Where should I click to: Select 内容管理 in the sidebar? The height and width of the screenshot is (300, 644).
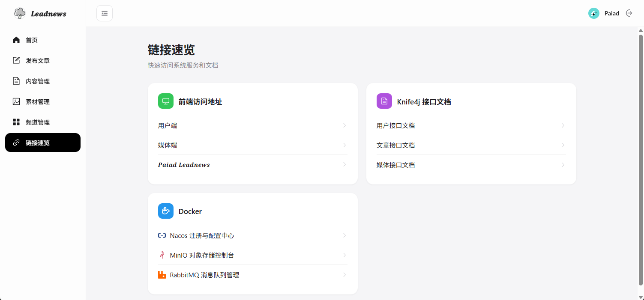(x=38, y=81)
